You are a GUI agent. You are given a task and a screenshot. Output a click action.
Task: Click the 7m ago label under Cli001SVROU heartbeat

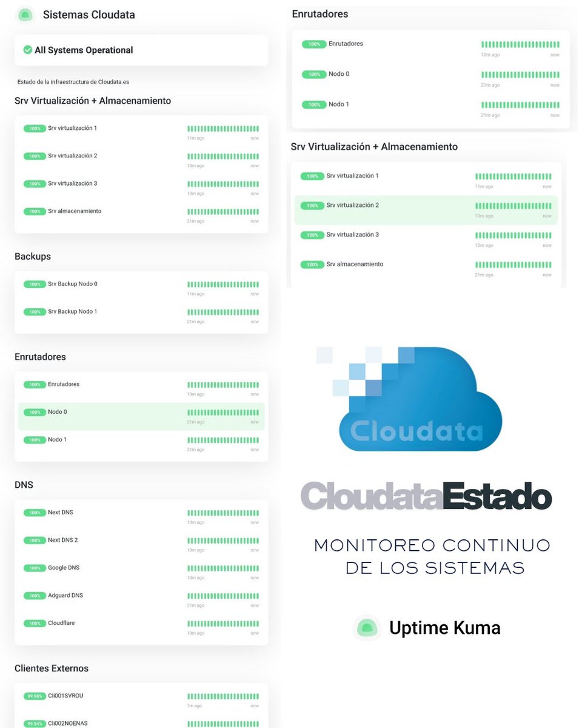click(195, 706)
